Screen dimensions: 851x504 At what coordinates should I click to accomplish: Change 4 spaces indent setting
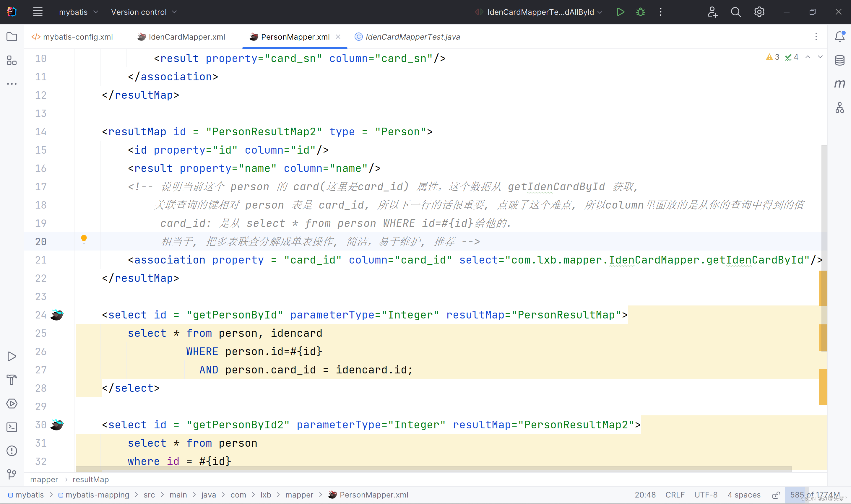(744, 495)
